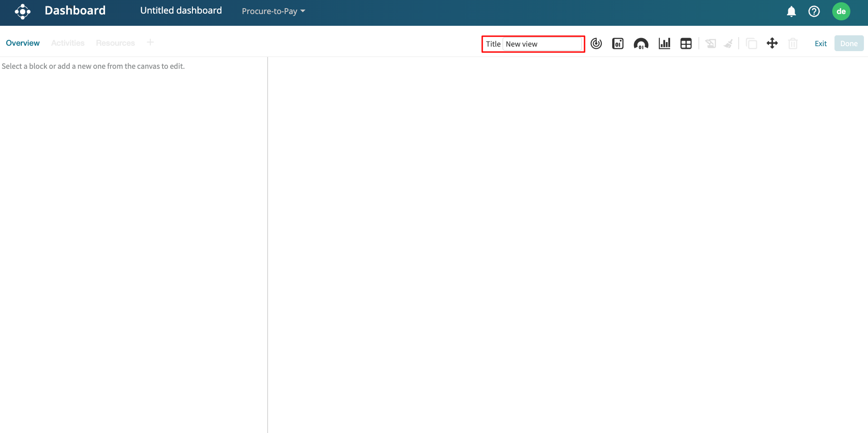Open the Resources tab
868x433 pixels.
click(x=115, y=43)
